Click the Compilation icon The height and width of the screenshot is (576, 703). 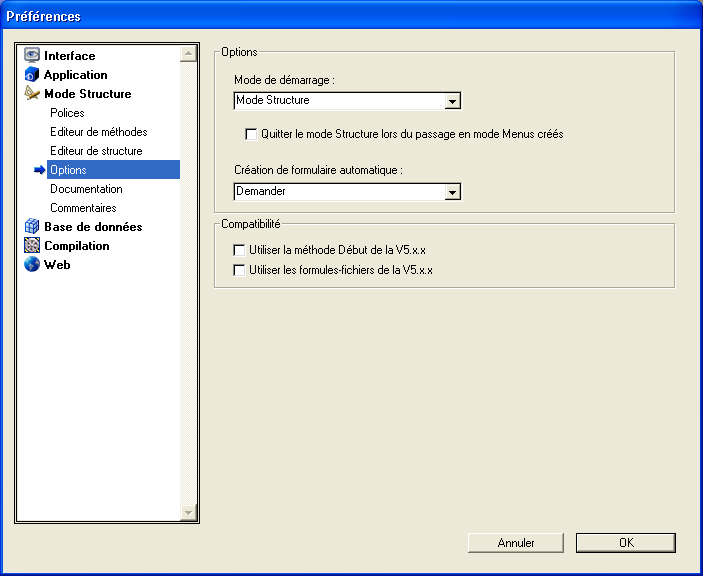coord(32,246)
